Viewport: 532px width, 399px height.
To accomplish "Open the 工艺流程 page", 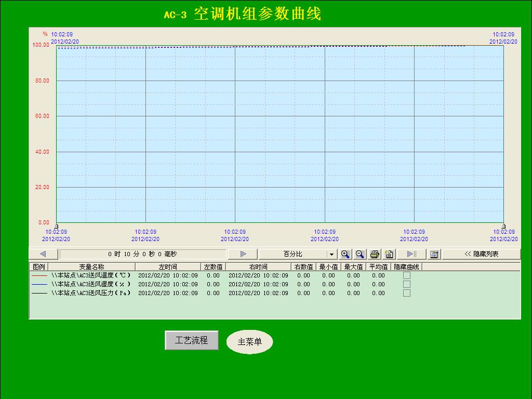I will click(x=192, y=340).
